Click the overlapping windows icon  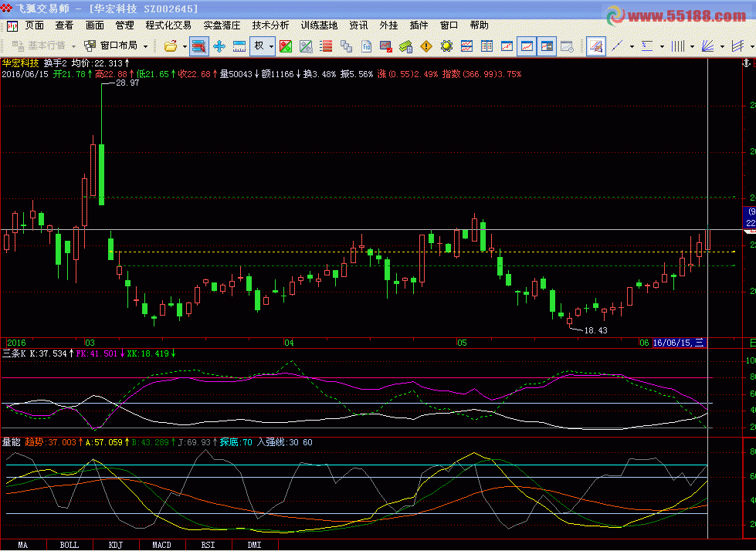(x=346, y=46)
